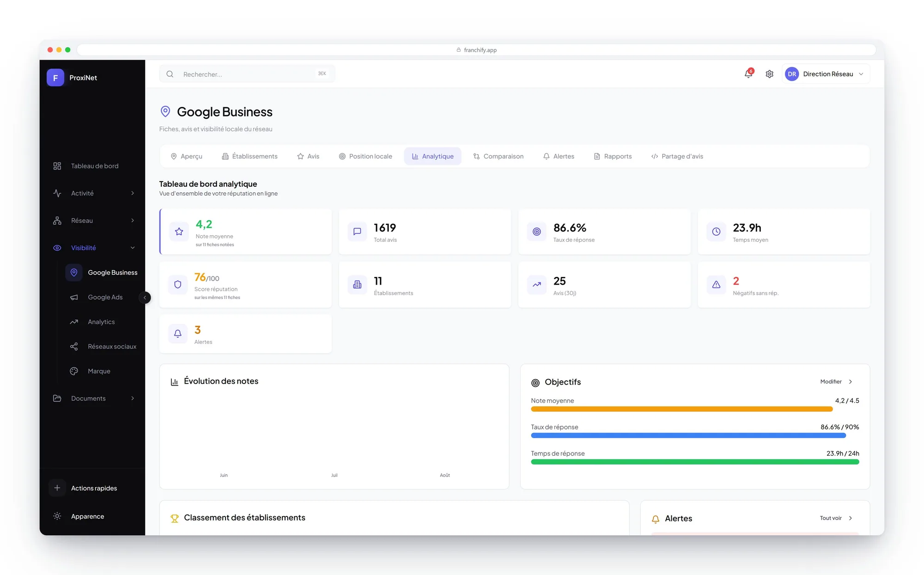Click Tout voir in the Alertes panel
Image resolution: width=924 pixels, height=575 pixels.
point(831,518)
